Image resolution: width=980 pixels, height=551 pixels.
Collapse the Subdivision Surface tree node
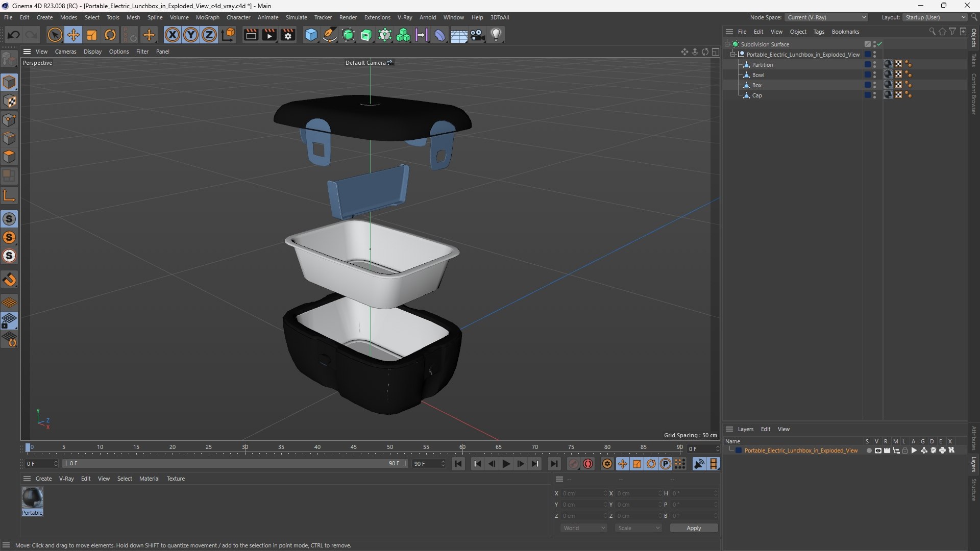click(727, 44)
